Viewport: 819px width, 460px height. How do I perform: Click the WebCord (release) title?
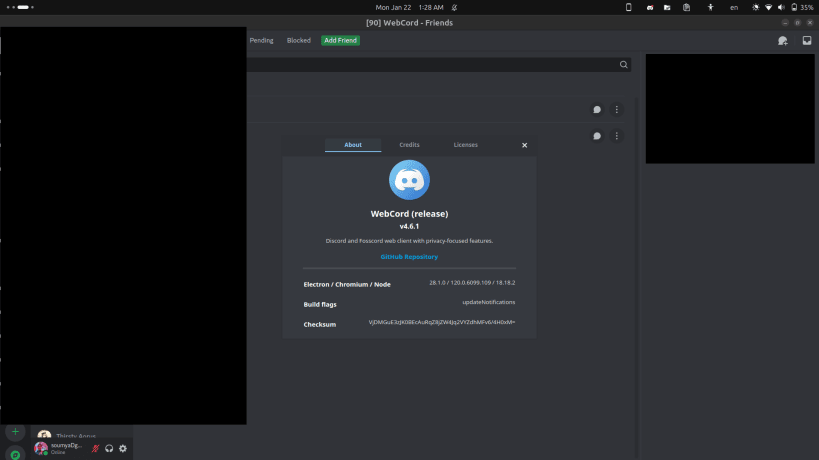coord(409,214)
